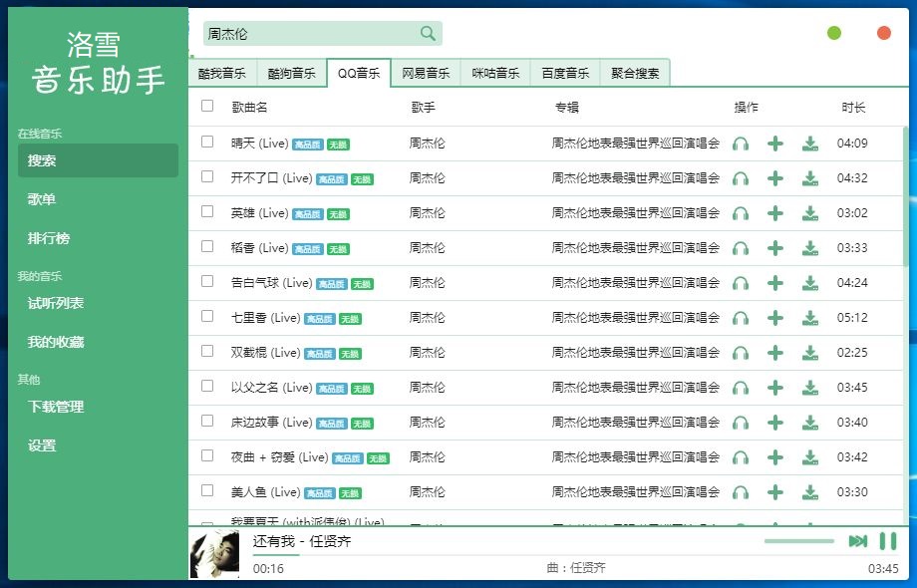Screen dimensions: 917x588
Task: Download 晴天 (Live) song
Action: tap(810, 144)
